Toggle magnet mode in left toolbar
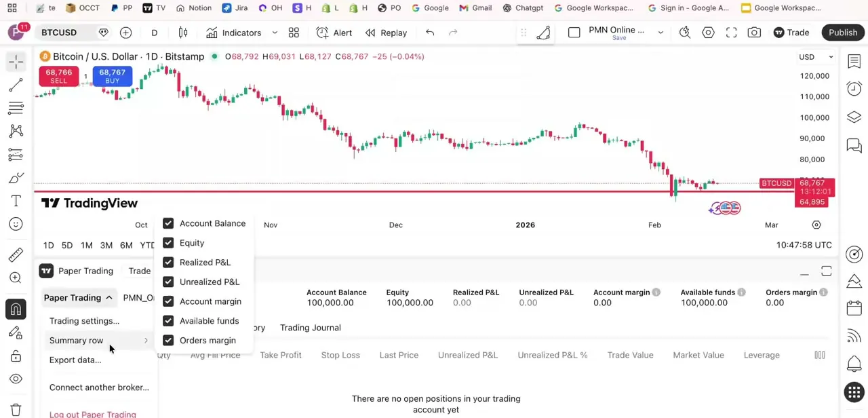Viewport: 868px width, 418px height. [16, 309]
